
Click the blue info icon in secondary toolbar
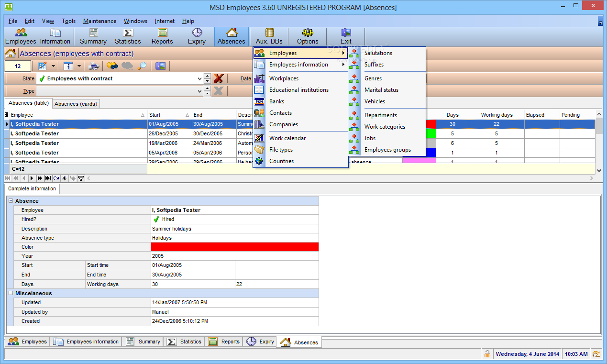point(68,66)
